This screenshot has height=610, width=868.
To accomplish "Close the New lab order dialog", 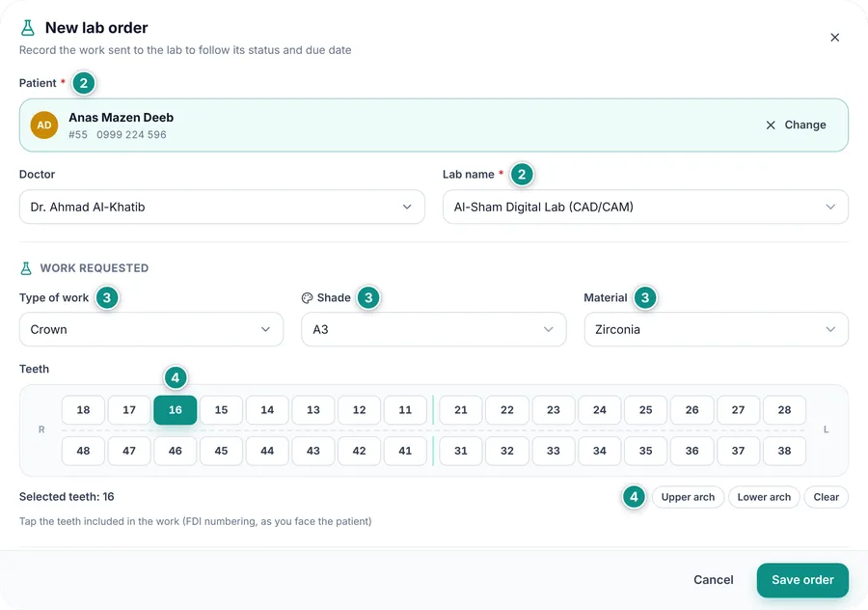I will coord(835,38).
